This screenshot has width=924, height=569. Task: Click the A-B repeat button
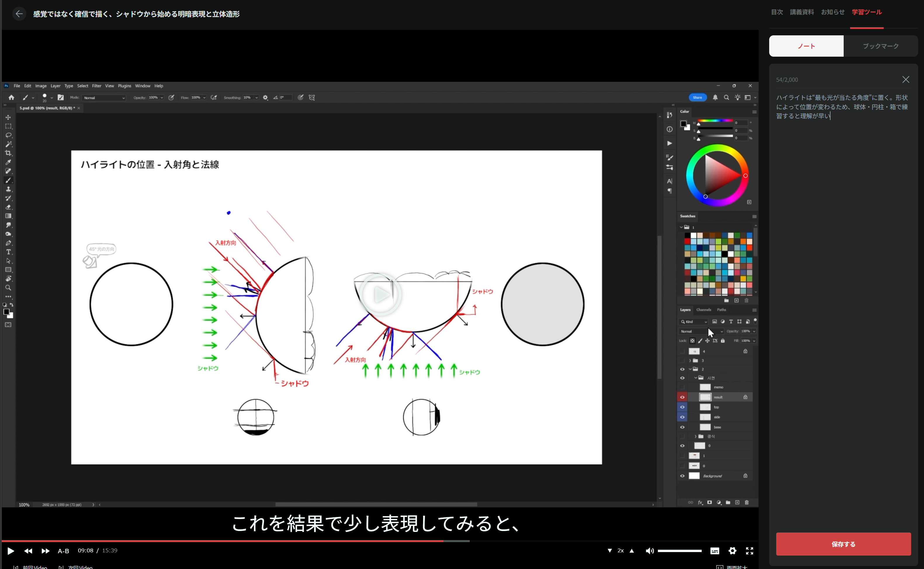(63, 551)
